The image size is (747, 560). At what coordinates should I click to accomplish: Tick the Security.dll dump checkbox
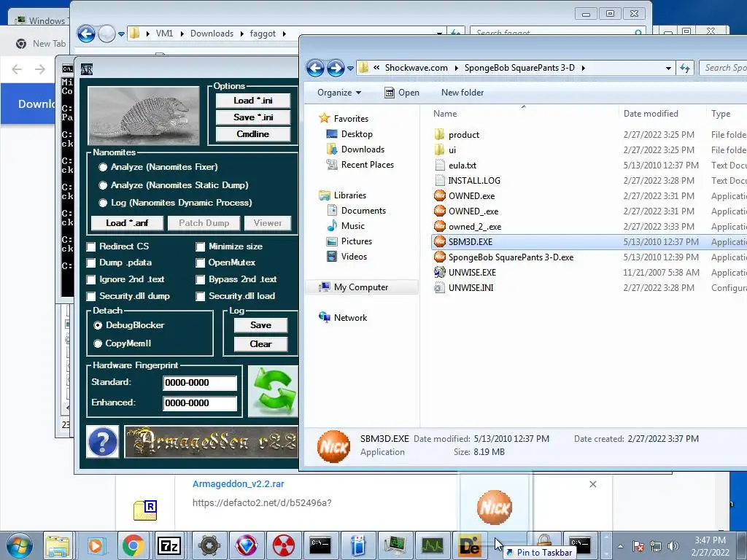(91, 296)
